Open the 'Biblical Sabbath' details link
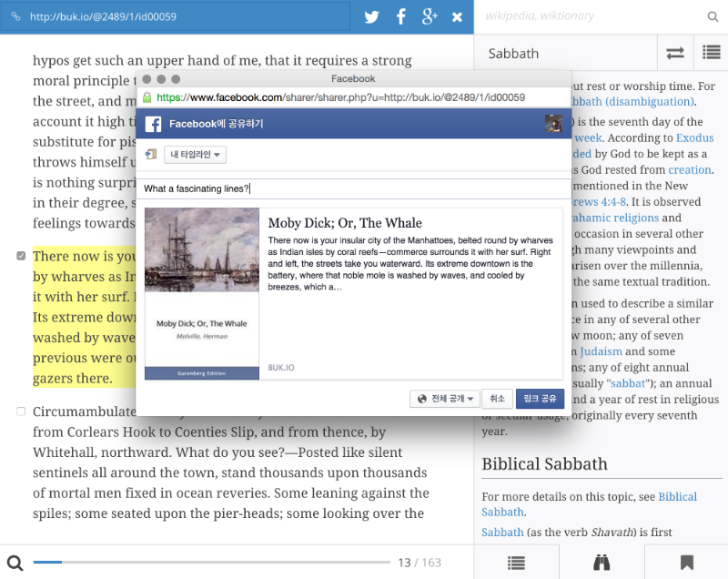This screenshot has width=728, height=579. (x=589, y=504)
